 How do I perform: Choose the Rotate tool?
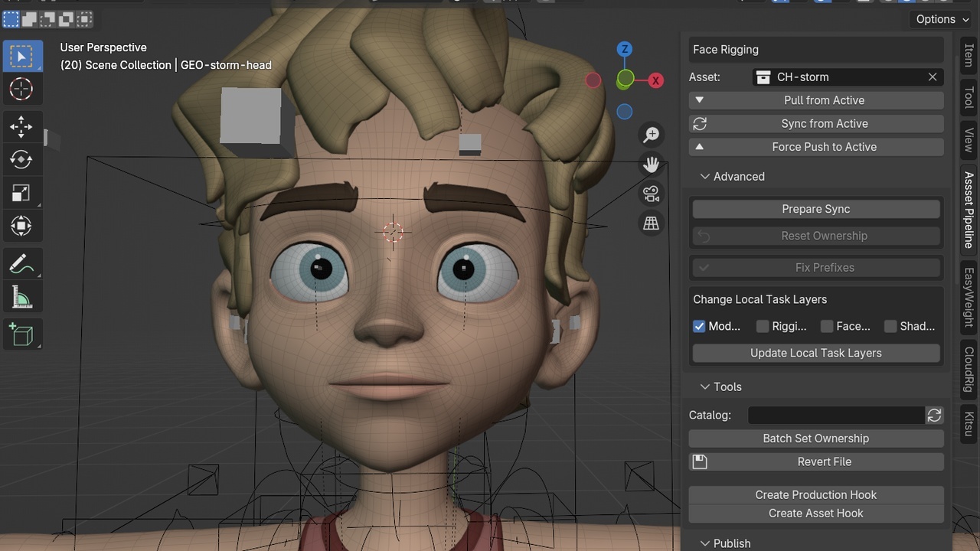coord(21,159)
